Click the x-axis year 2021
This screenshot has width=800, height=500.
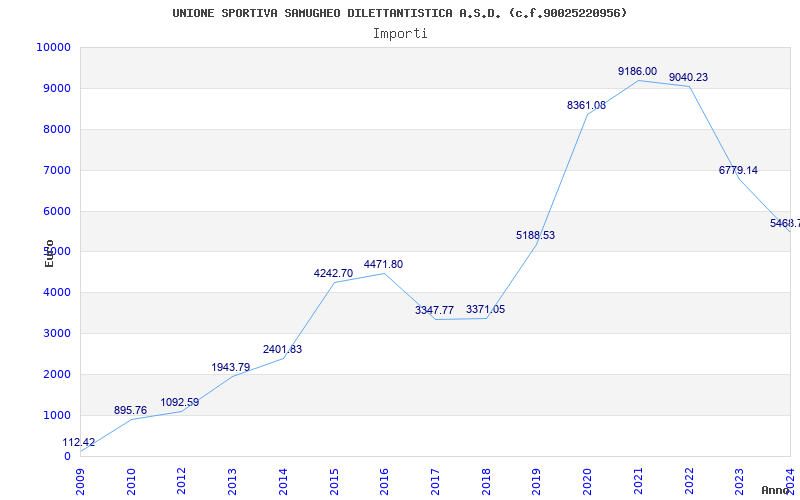[x=638, y=481]
